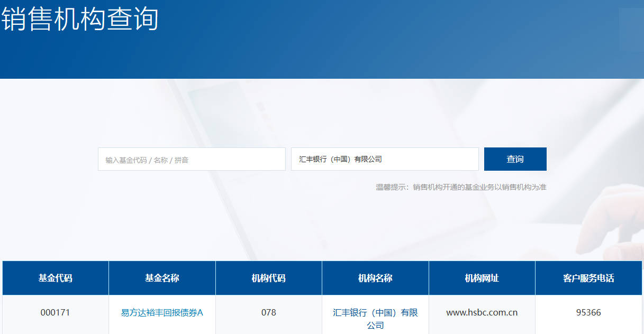Click the 机构网址 column header
This screenshot has width=644, height=334.
[482, 278]
